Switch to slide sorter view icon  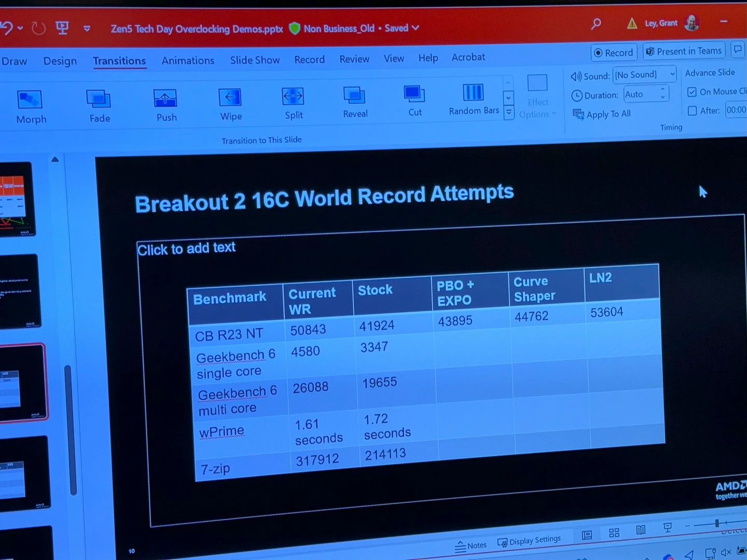614,533
